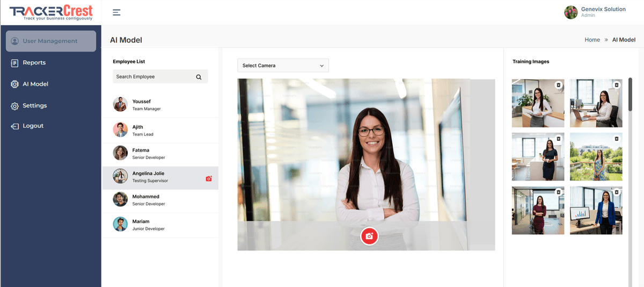Viewport: 644px width, 287px height.
Task: Open thumbnail of woman seated at laptop
Action: click(596, 103)
